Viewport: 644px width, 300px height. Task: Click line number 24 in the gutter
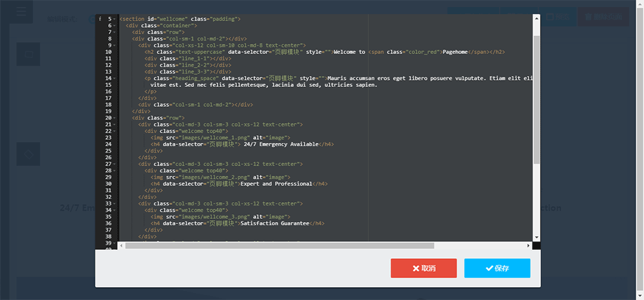pyautogui.click(x=108, y=144)
